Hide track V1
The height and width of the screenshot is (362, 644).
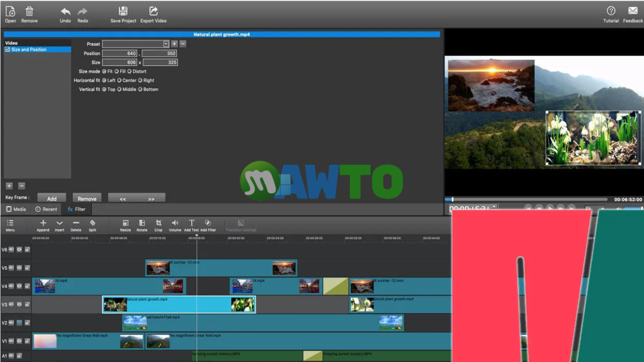coord(19,341)
